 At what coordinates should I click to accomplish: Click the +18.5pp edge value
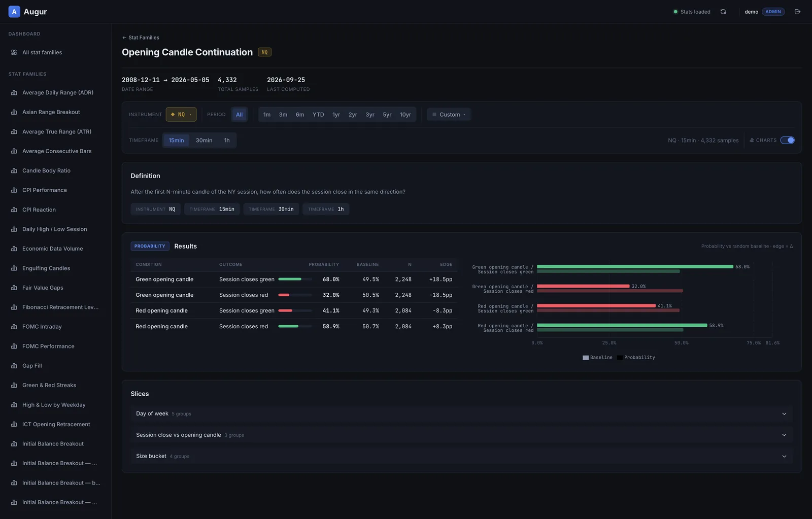[x=441, y=280]
